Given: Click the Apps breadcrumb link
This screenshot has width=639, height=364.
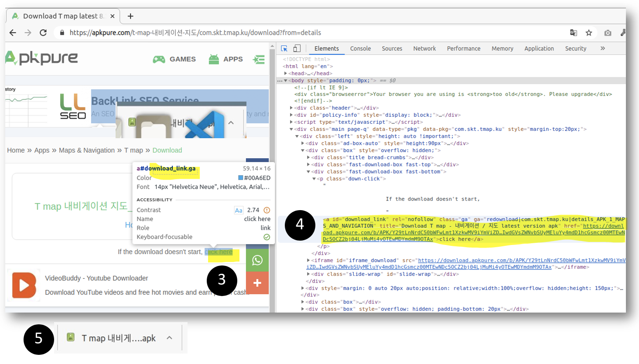Looking at the screenshot, I should coord(42,150).
